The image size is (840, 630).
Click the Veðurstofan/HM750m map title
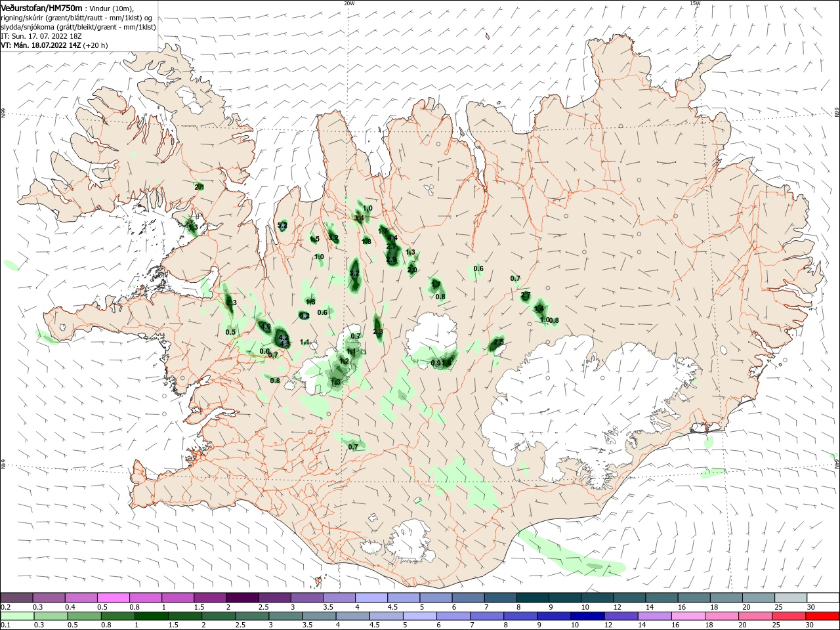(x=41, y=8)
